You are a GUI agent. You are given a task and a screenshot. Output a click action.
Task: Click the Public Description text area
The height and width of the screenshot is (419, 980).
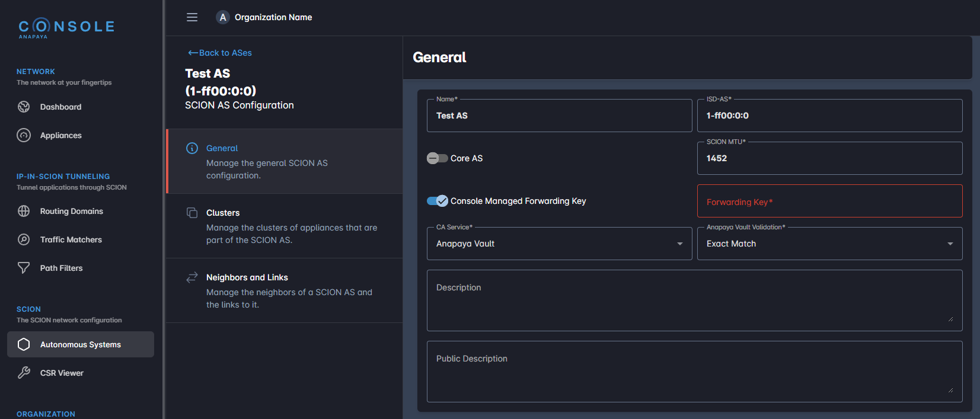pyautogui.click(x=694, y=372)
